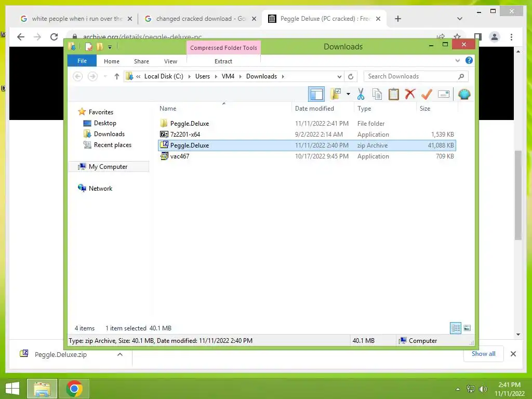This screenshot has height=399, width=532.
Task: Click VM4 in the address path
Action: [x=228, y=76]
